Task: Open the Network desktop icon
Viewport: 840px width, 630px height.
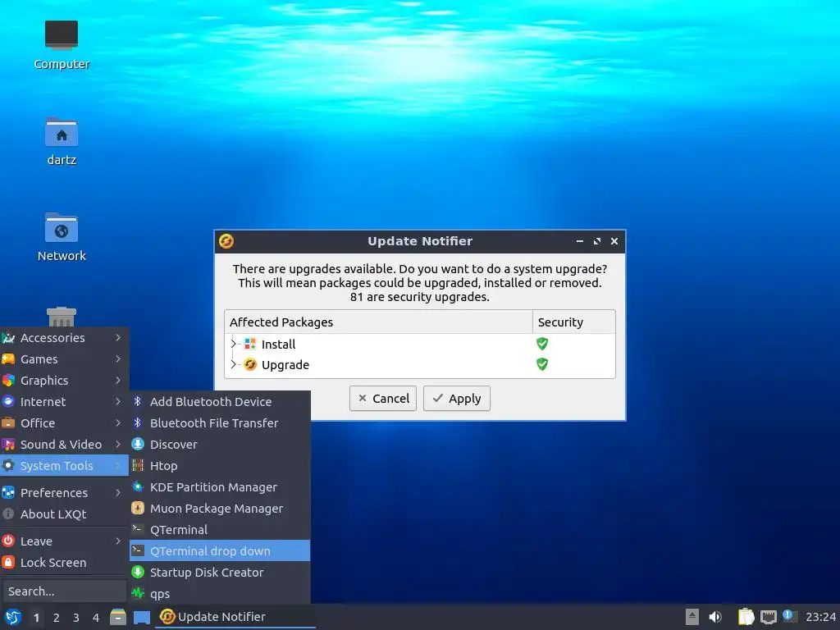Action: (x=61, y=237)
